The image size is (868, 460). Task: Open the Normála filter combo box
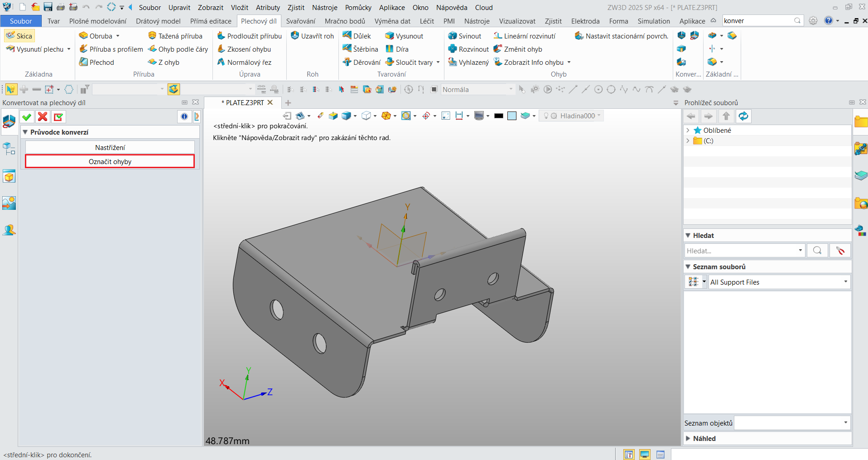[477, 89]
